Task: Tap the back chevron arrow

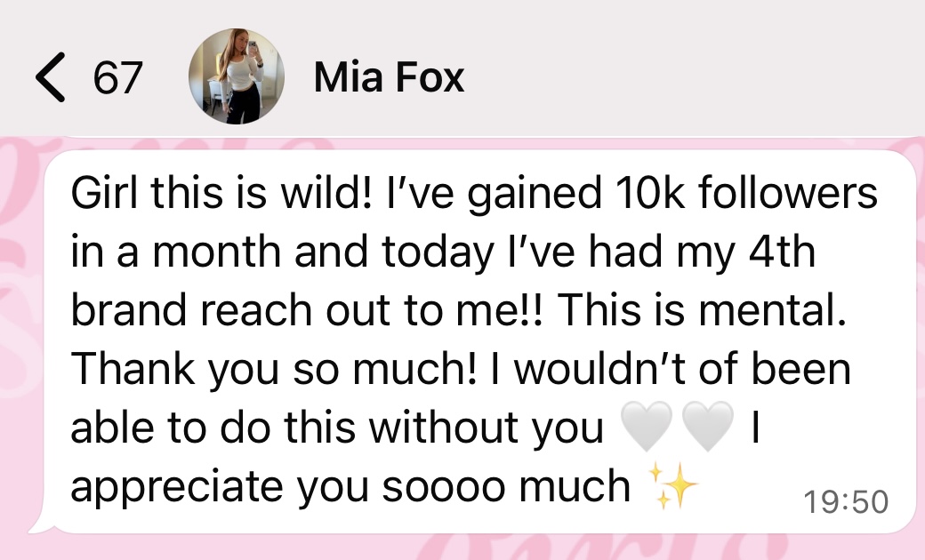Action: (x=50, y=77)
